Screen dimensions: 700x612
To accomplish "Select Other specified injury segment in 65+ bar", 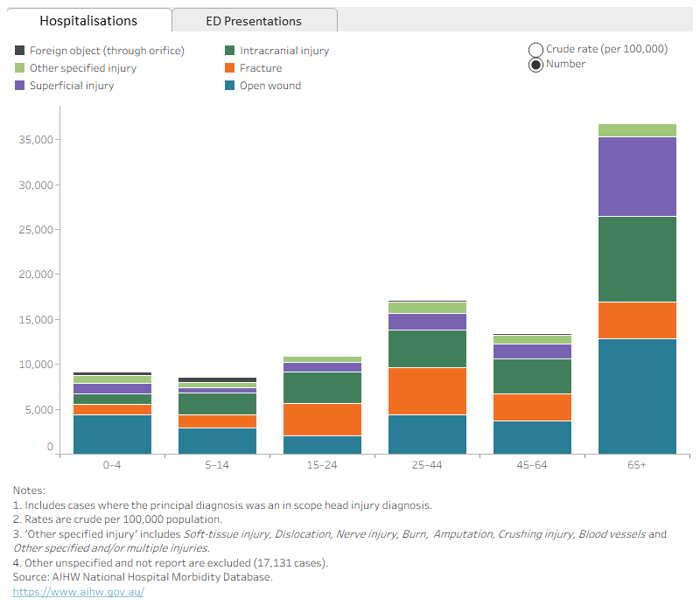I will coord(637,130).
